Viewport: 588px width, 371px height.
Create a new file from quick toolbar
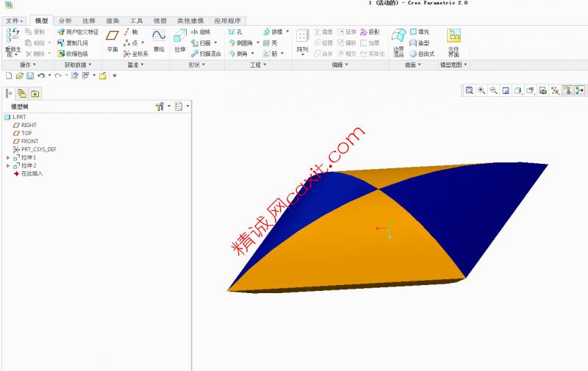click(x=9, y=76)
